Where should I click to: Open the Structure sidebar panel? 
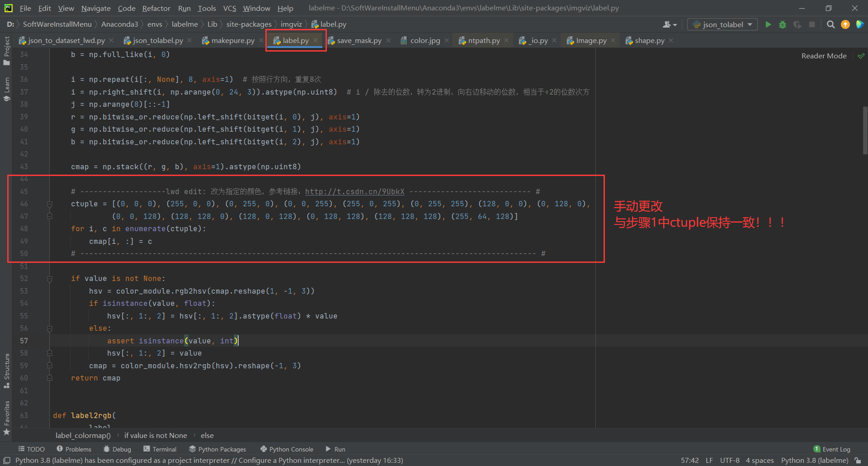click(x=6, y=371)
